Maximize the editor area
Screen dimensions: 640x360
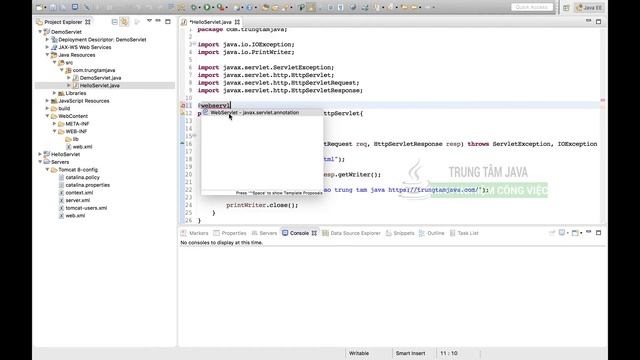[598, 22]
